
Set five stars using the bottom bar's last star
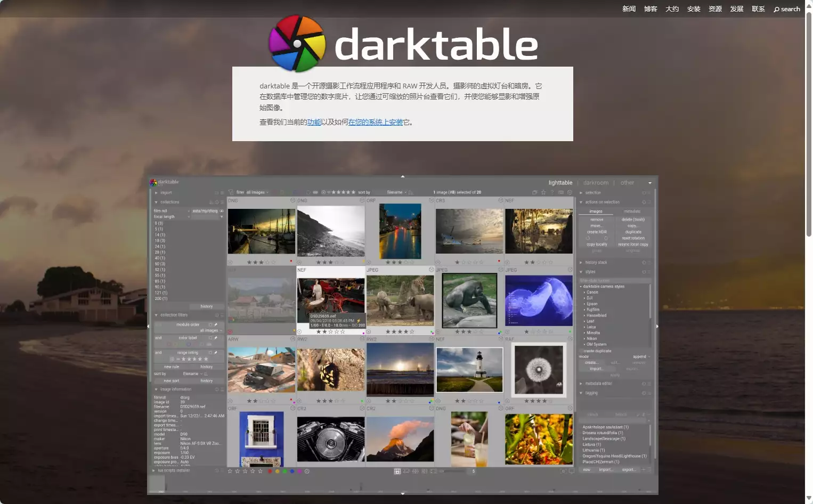point(260,471)
